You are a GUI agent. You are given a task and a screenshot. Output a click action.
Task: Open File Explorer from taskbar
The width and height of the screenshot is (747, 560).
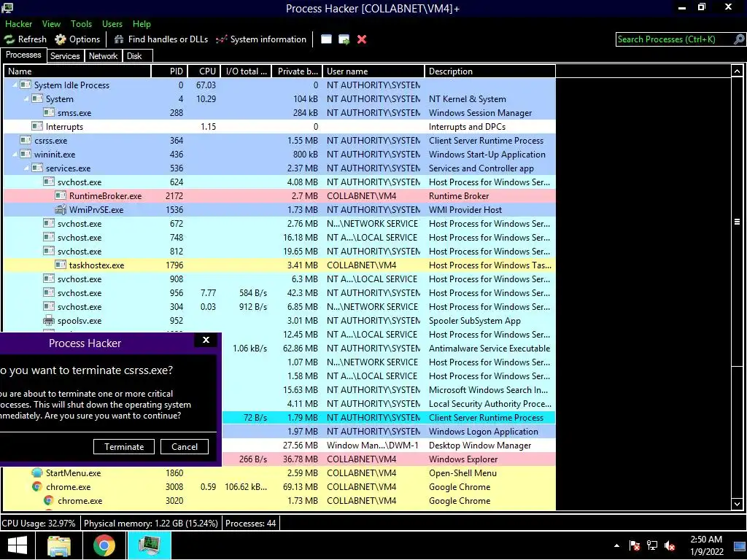pyautogui.click(x=60, y=545)
